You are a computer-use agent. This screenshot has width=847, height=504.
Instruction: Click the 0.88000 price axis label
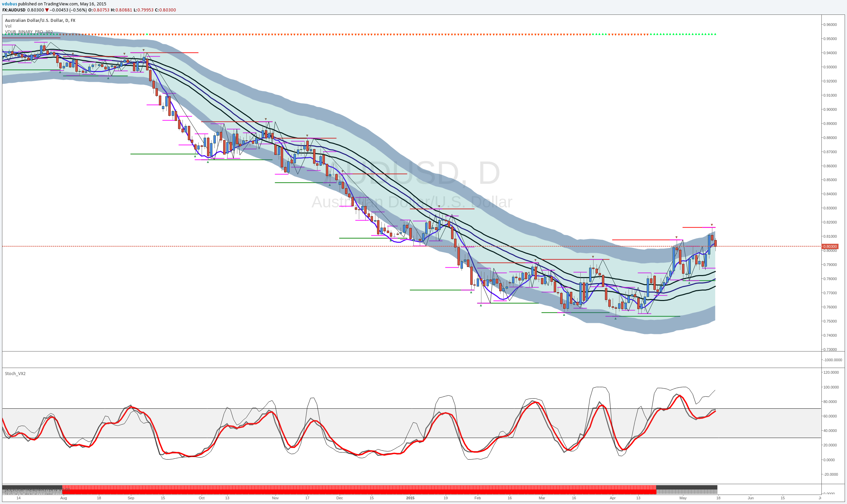[x=830, y=138]
